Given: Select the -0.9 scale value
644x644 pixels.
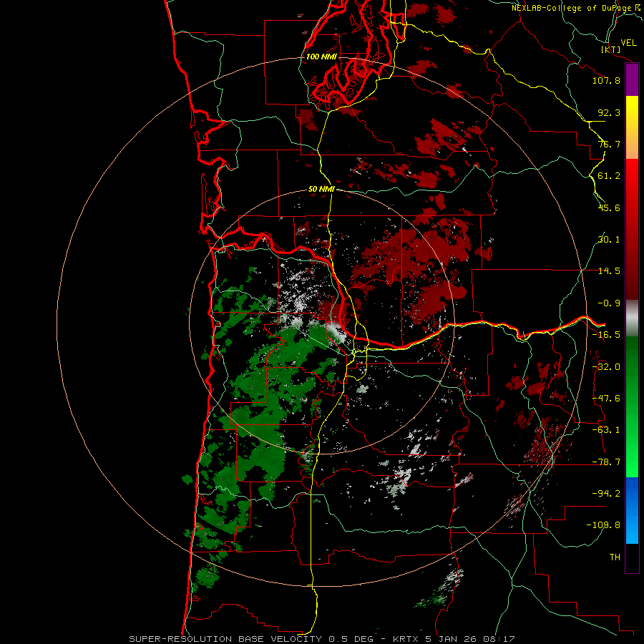Looking at the screenshot, I should [x=609, y=303].
